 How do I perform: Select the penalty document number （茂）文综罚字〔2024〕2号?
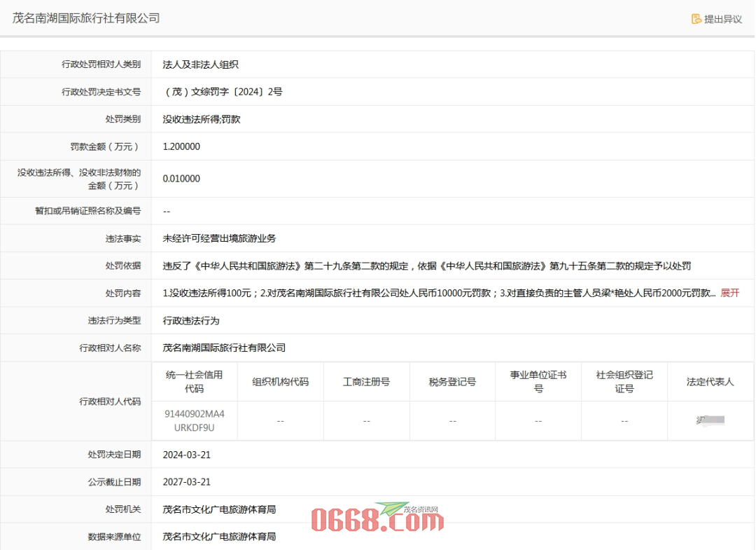(x=223, y=92)
